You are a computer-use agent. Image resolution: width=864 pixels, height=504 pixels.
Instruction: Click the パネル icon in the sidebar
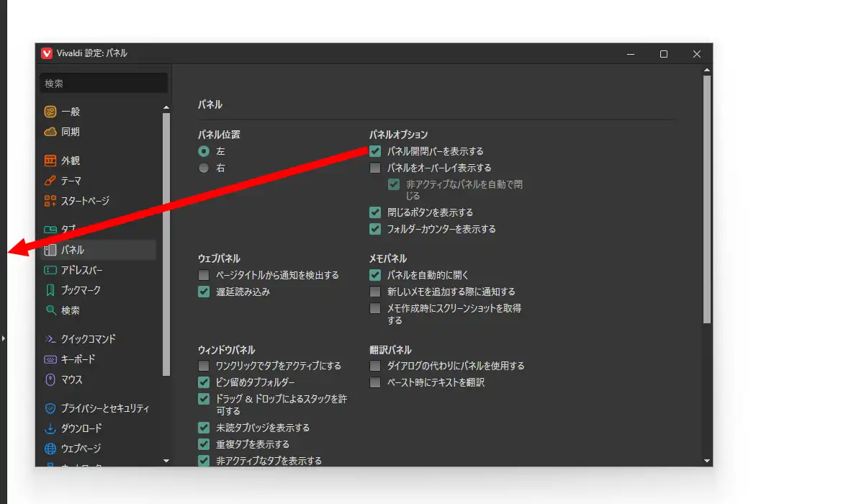click(50, 250)
